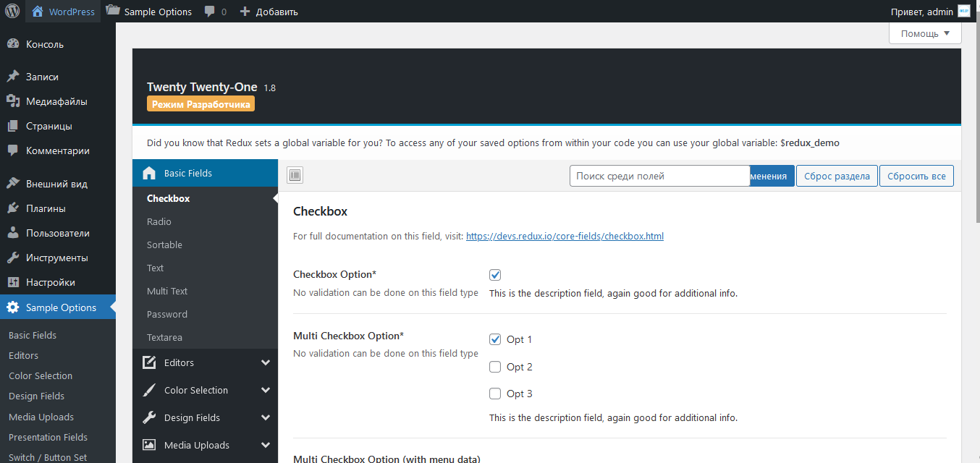Expand the Editors section chevron
The height and width of the screenshot is (463, 980).
266,362
